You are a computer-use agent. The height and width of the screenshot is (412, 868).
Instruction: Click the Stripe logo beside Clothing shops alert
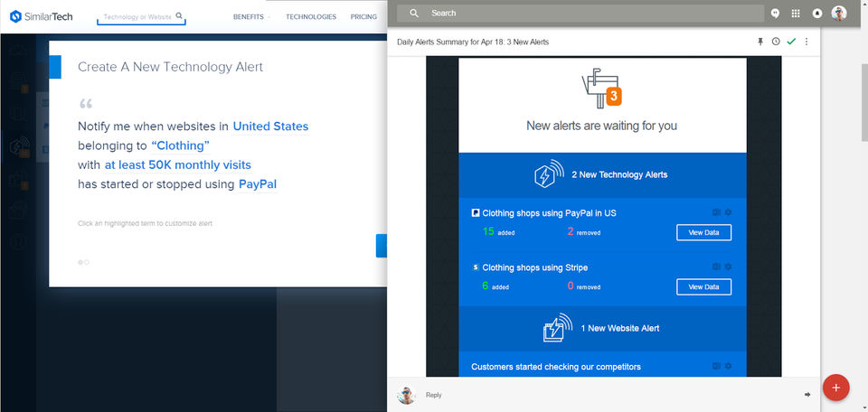475,267
